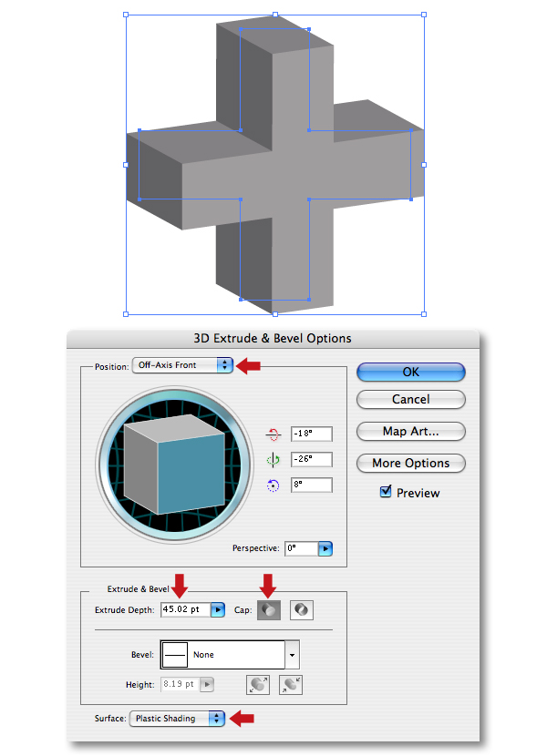Click the top-left bounding box handle
The image size is (547, 756).
click(x=126, y=15)
